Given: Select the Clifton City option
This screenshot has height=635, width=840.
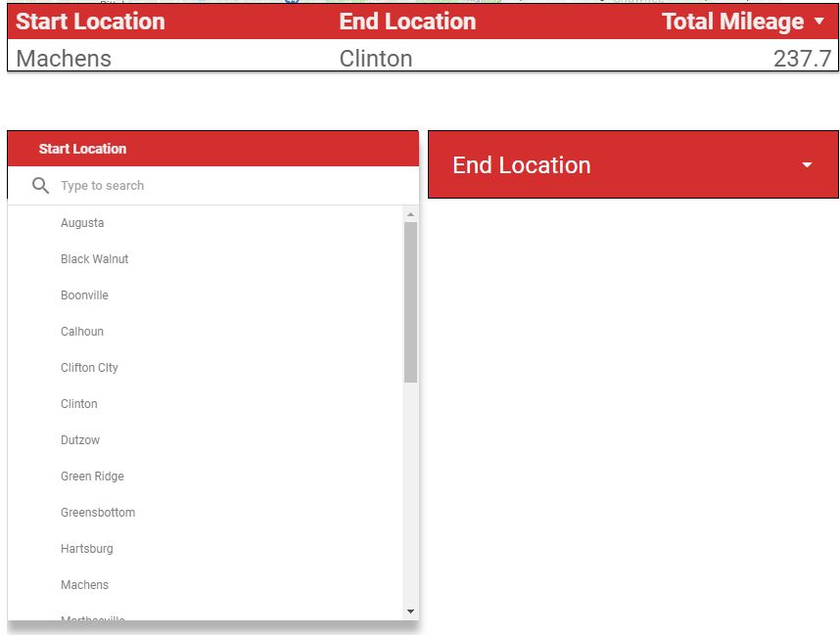Looking at the screenshot, I should pos(89,368).
